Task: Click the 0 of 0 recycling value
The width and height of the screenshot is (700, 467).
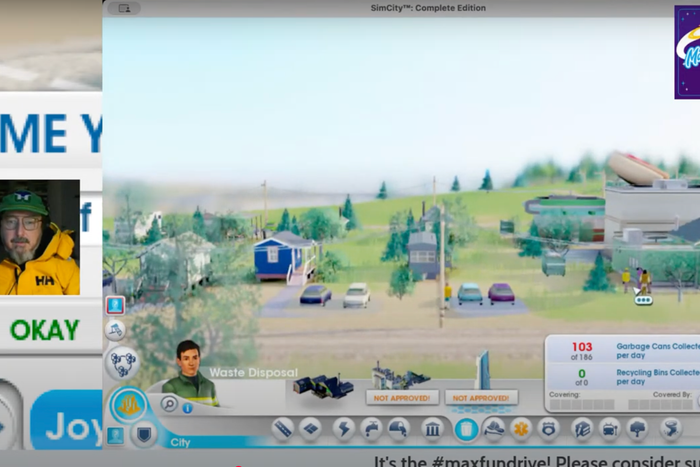Action: tap(582, 377)
